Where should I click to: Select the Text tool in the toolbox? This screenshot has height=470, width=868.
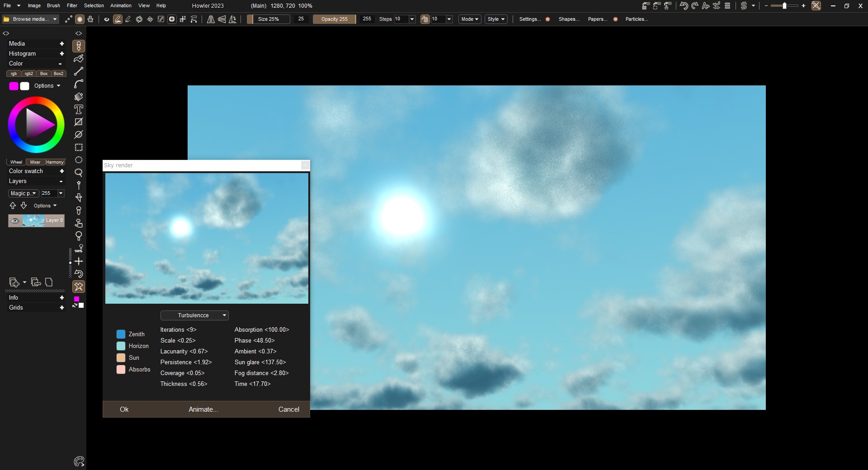pyautogui.click(x=79, y=109)
